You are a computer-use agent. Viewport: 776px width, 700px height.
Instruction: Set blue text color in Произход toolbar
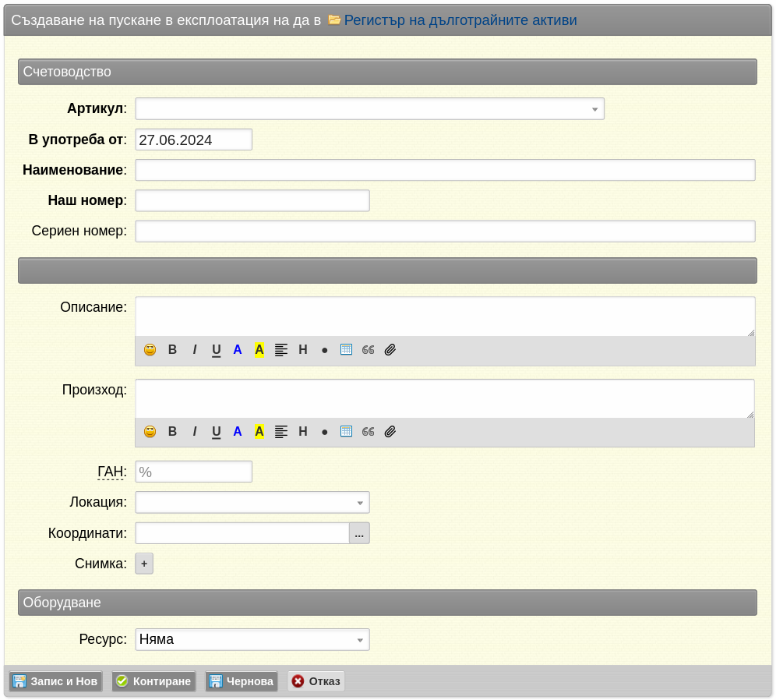tap(238, 432)
